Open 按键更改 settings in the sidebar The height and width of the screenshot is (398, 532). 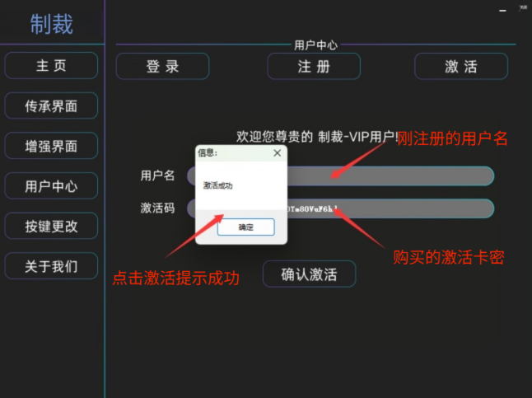coord(51,226)
